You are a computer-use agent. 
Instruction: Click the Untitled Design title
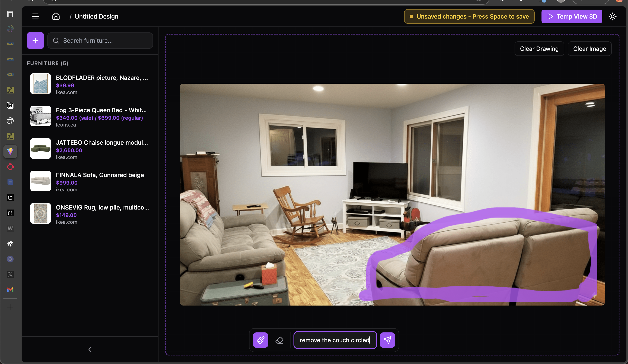click(97, 16)
